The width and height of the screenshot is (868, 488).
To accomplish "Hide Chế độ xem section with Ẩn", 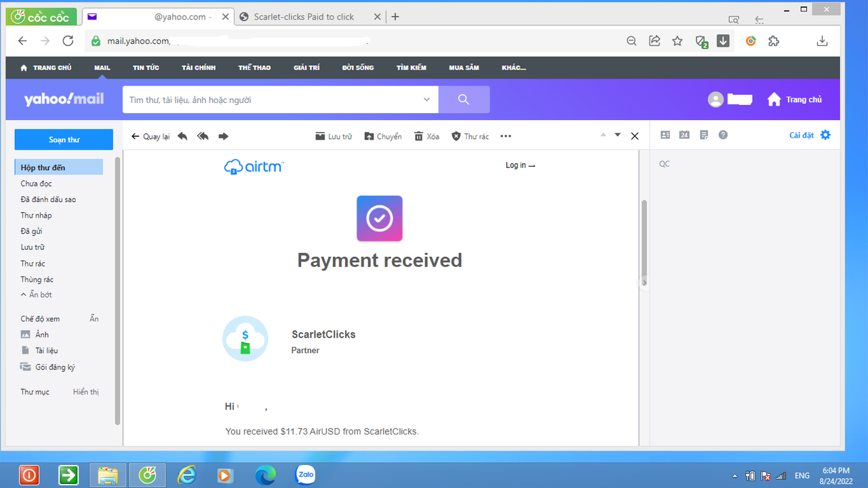I will click(94, 319).
